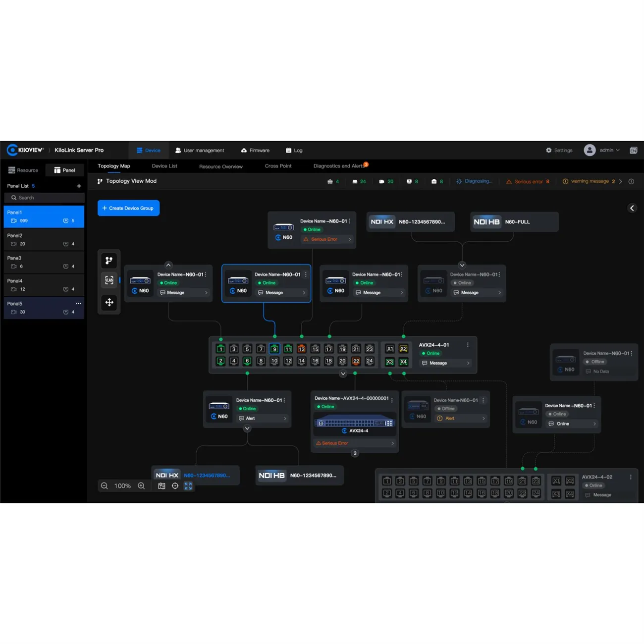Switch to the Panel sidebar view
The image size is (644, 644).
tap(64, 170)
